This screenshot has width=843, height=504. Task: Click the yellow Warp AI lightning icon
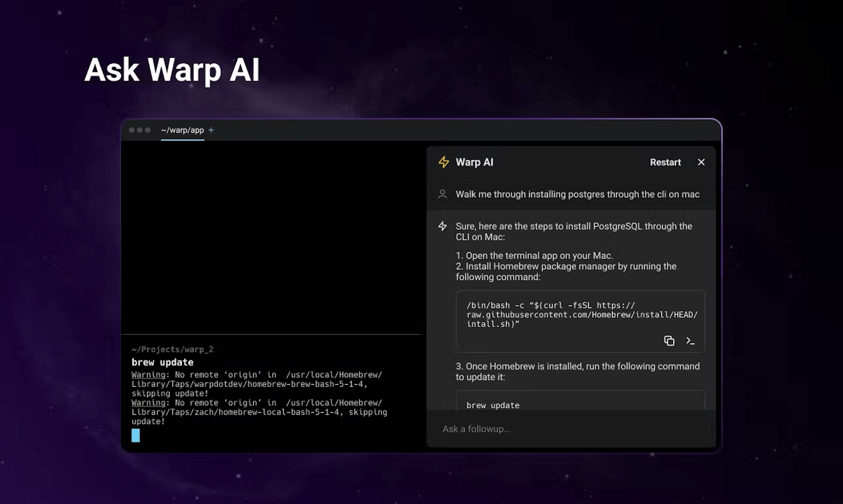(x=444, y=162)
